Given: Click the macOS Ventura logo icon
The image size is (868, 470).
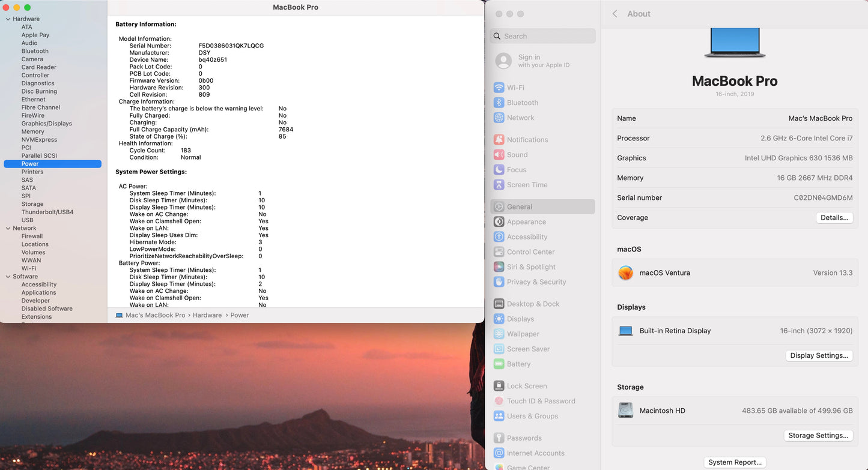Looking at the screenshot, I should pyautogui.click(x=625, y=273).
